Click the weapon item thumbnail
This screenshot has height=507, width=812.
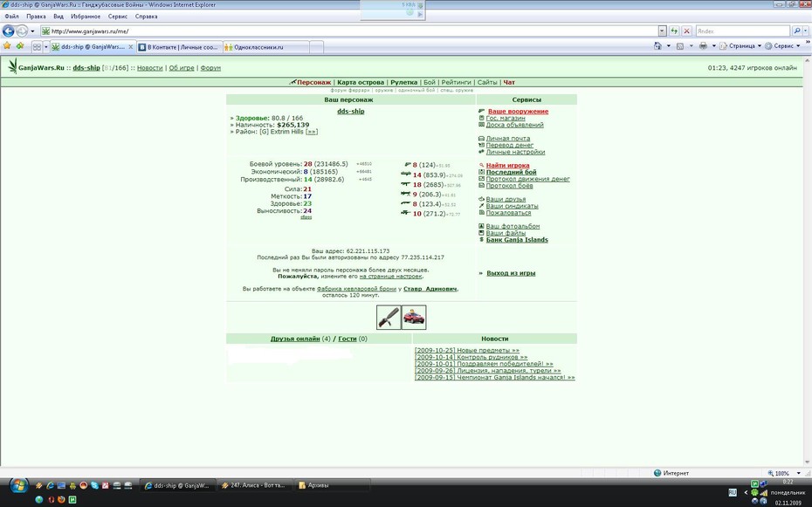(389, 317)
